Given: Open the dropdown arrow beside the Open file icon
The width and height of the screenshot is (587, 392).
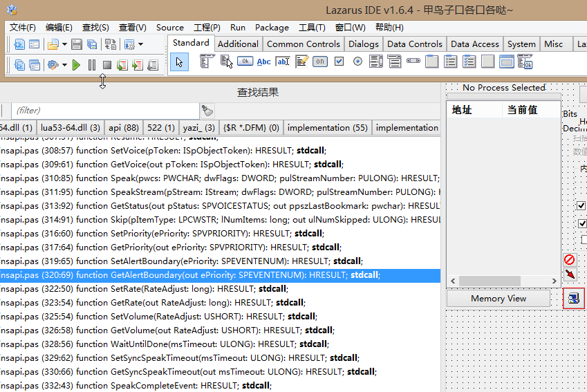Looking at the screenshot, I should (64, 44).
